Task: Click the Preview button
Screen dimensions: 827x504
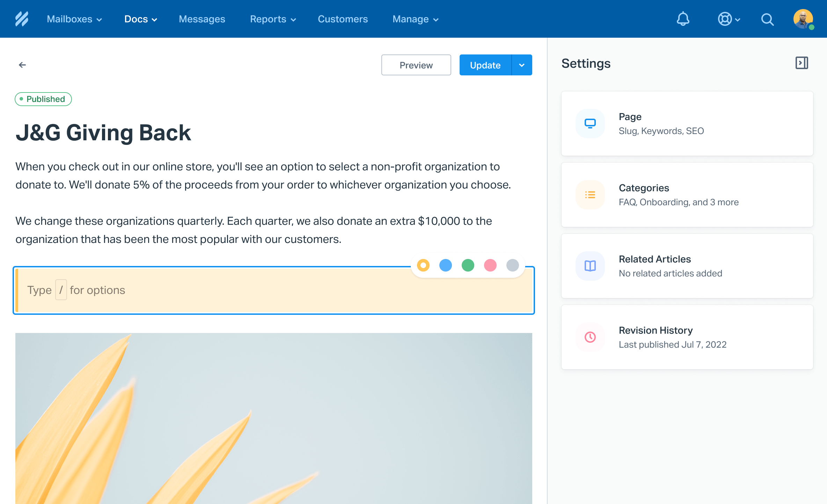Action: 416,65
